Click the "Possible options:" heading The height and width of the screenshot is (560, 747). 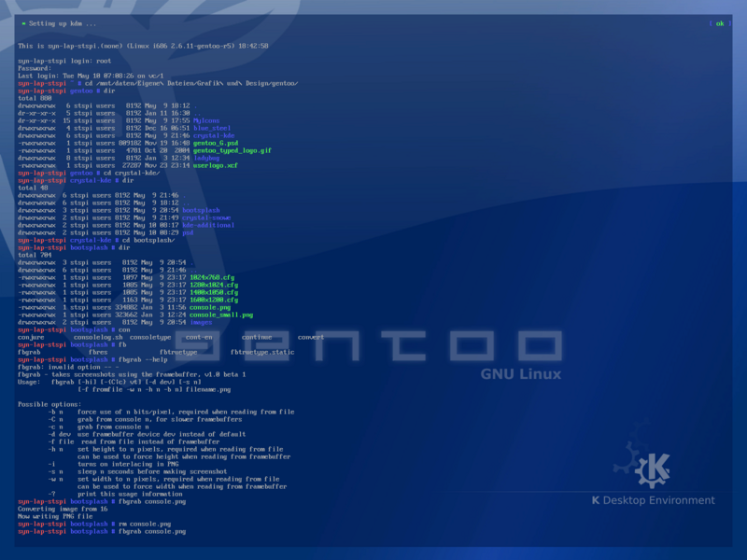(x=49, y=404)
